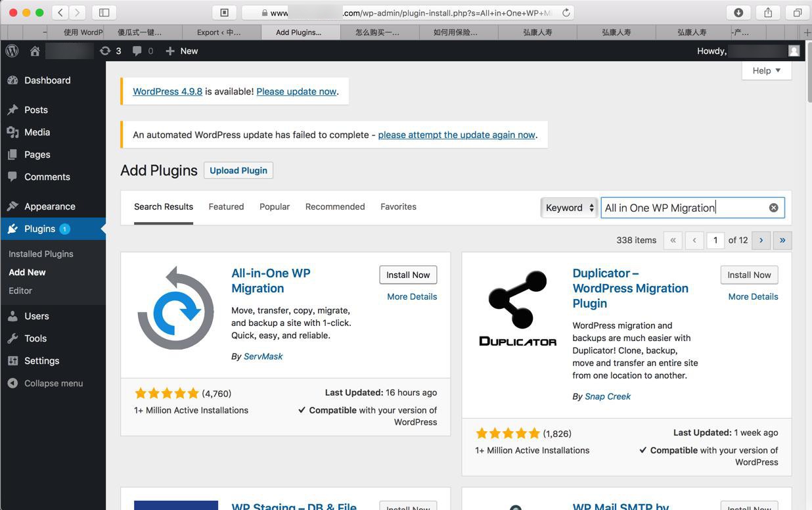This screenshot has width=812, height=510.
Task: Open the Safari downloads icon
Action: pyautogui.click(x=738, y=12)
